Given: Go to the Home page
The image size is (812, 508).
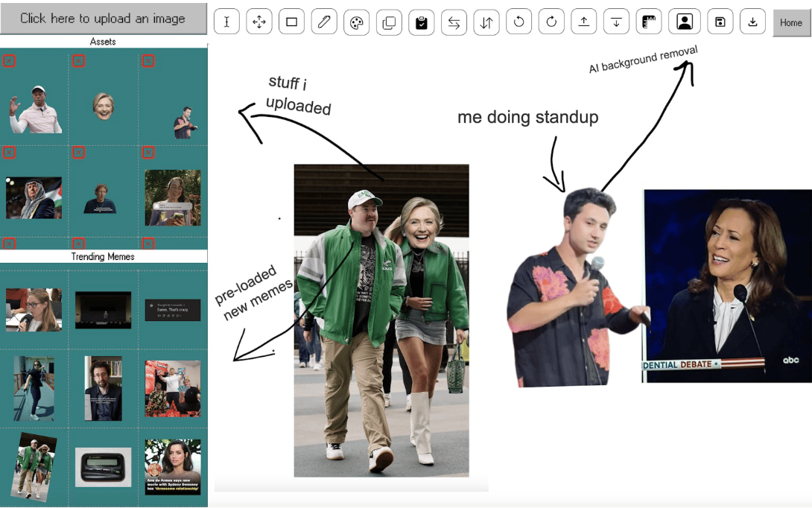Looking at the screenshot, I should point(791,23).
